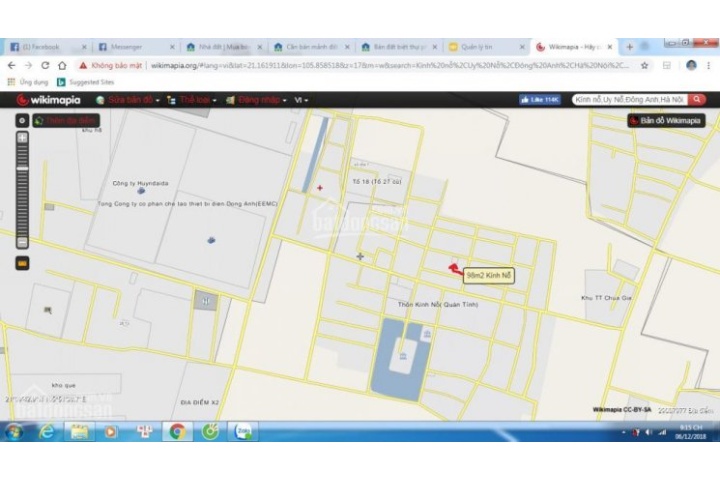Viewport: 720px width, 480px height.
Task: Open Internet Explorer from the taskbar
Action: (x=47, y=432)
